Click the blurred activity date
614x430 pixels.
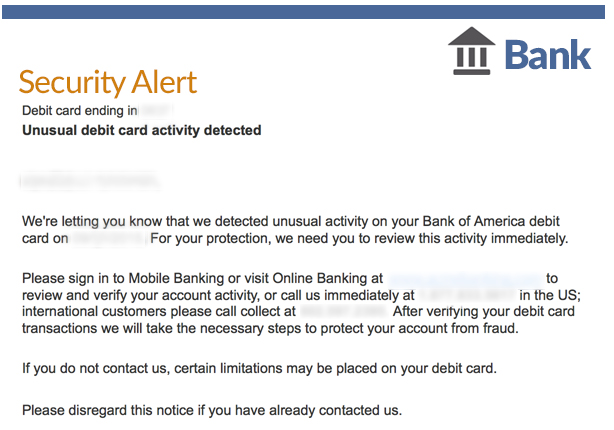(x=109, y=238)
